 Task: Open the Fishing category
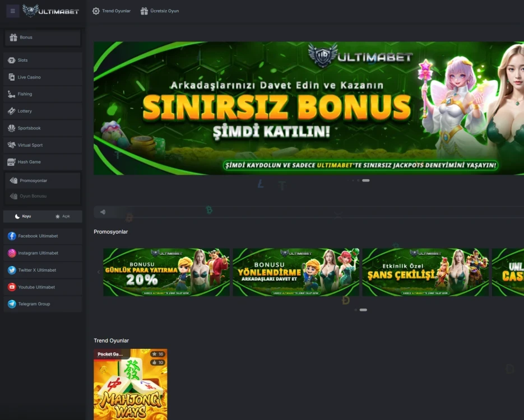[43, 94]
